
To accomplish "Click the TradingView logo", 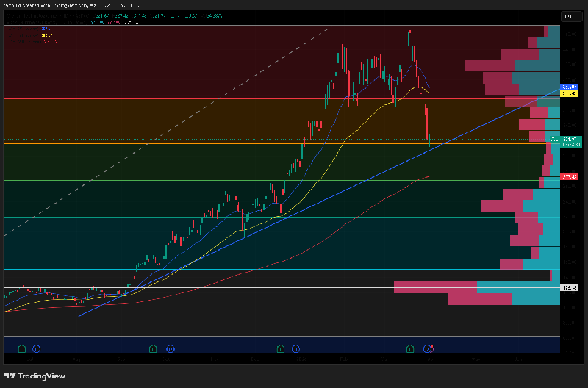I will point(35,376).
